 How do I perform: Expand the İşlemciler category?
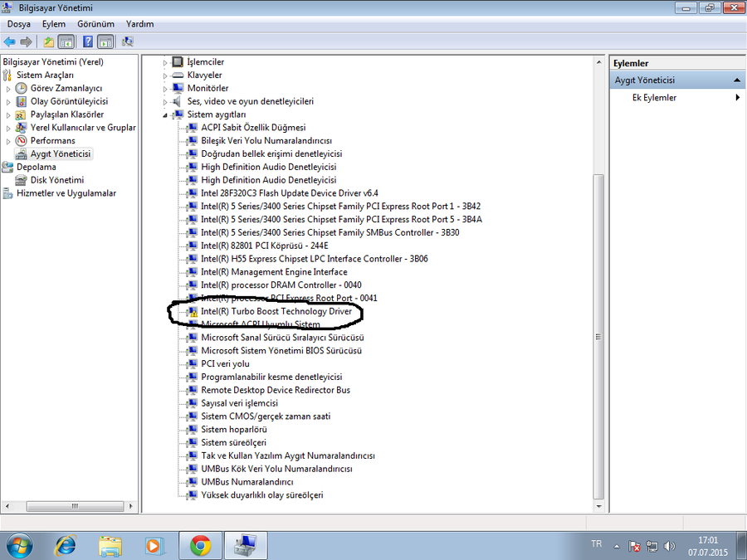[x=165, y=62]
